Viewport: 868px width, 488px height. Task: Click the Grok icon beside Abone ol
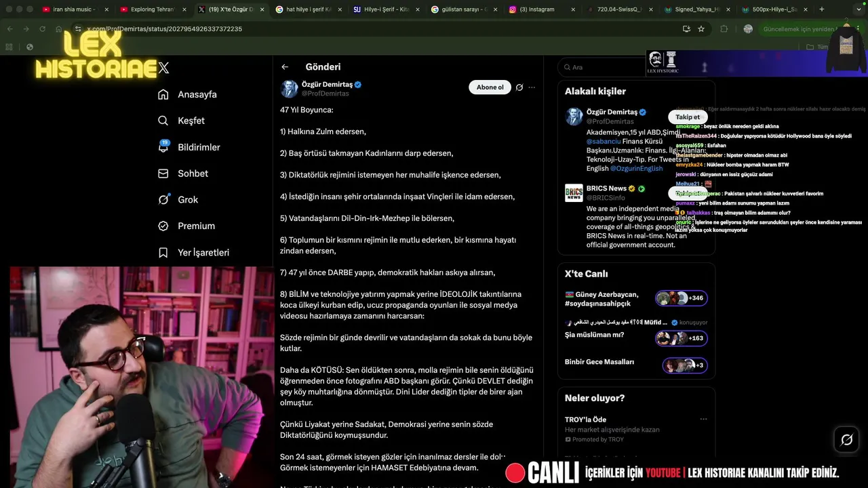point(519,87)
